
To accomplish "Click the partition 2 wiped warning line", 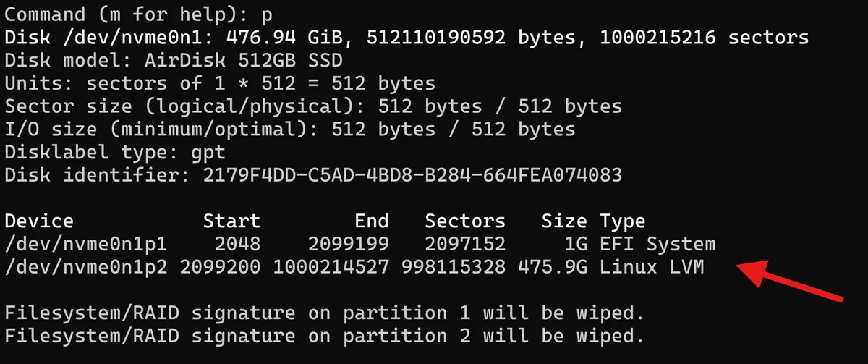I will point(324,337).
